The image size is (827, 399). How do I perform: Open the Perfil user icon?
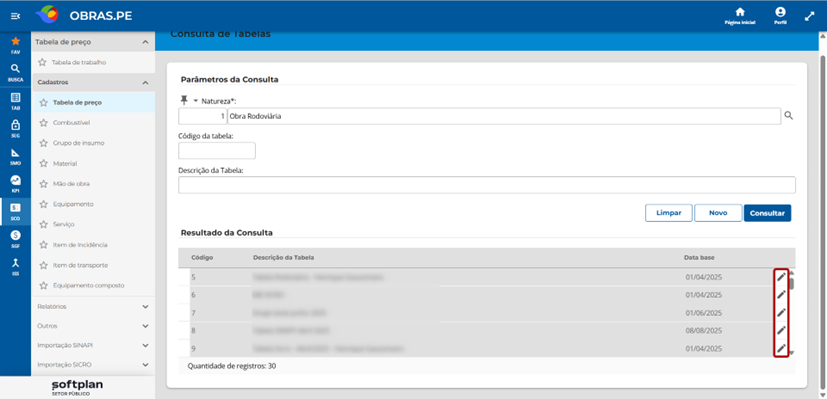click(x=780, y=12)
